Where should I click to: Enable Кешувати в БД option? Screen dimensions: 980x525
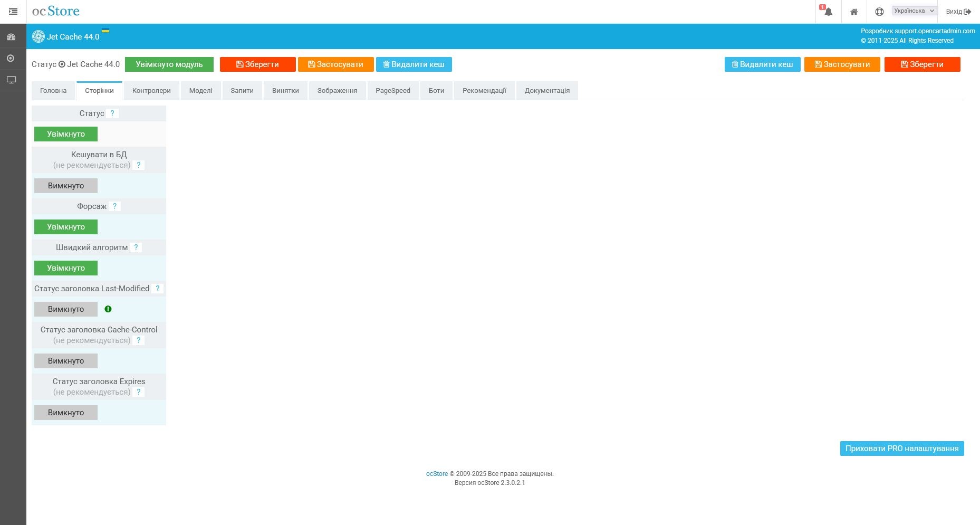coord(65,185)
